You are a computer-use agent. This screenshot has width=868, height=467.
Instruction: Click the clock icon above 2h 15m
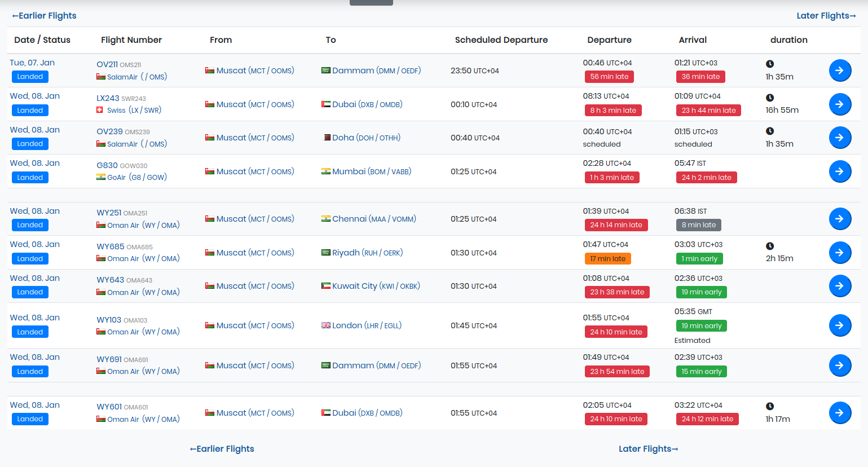click(770, 246)
